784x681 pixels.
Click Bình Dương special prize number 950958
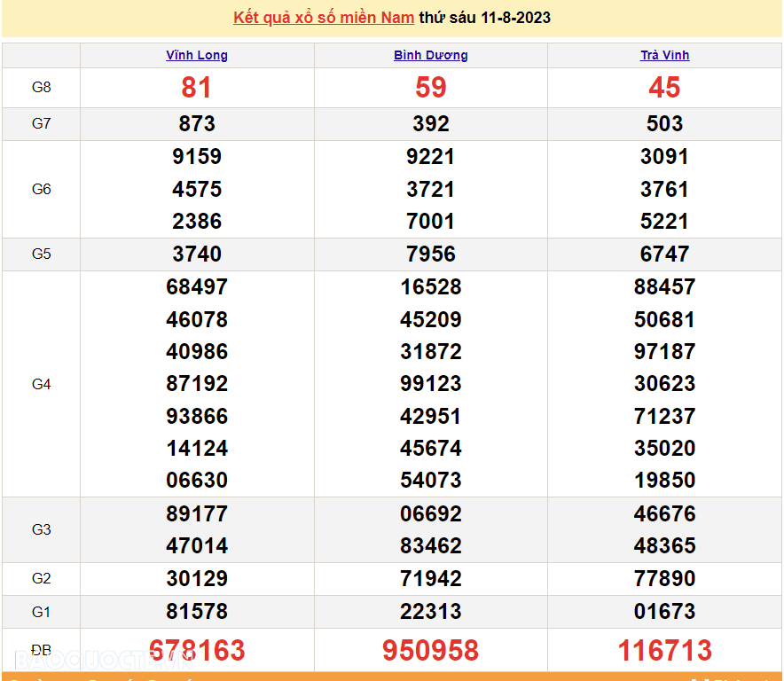(431, 650)
